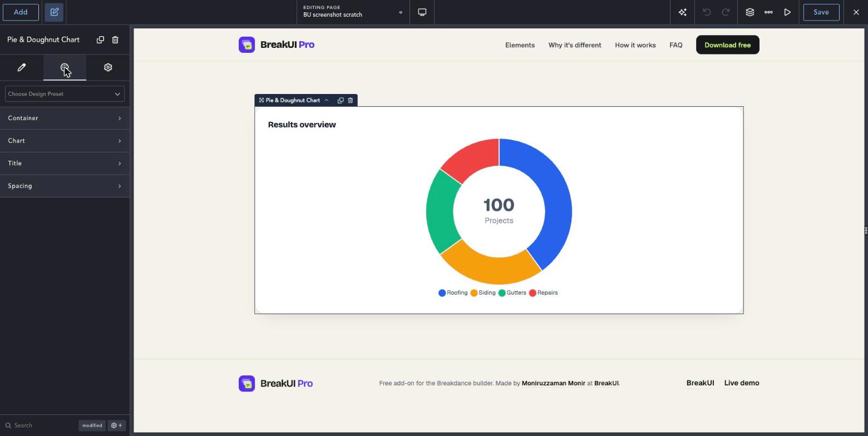Click the Add element button
Image resolution: width=868 pixels, height=436 pixels.
(21, 12)
